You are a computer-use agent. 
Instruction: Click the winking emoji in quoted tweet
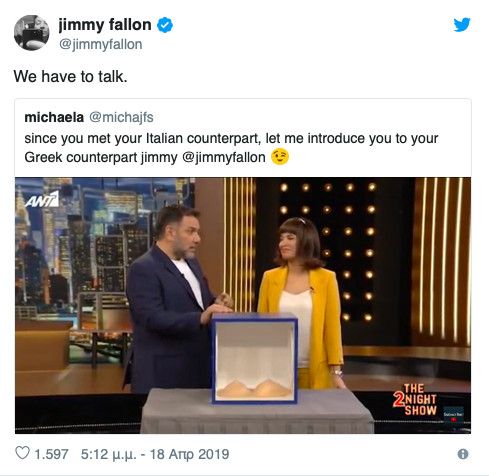click(x=280, y=157)
